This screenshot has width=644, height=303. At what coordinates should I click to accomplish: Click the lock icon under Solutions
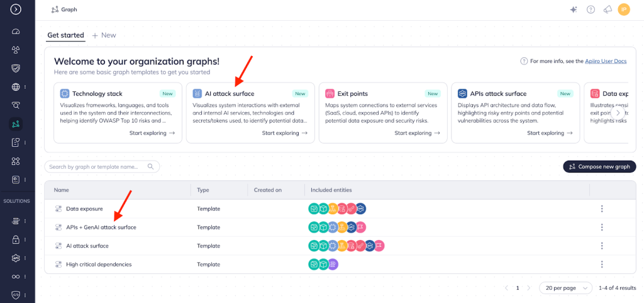click(16, 239)
